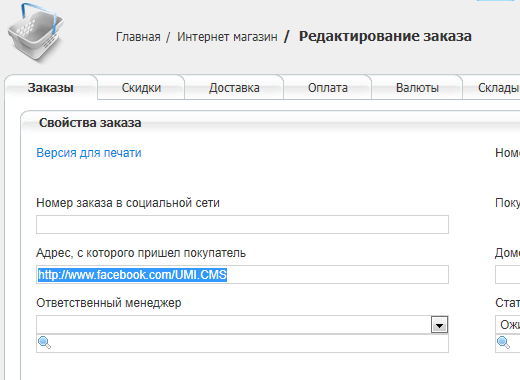The height and width of the screenshot is (380, 520).
Task: Open the Версия для печати link
Action: click(89, 153)
